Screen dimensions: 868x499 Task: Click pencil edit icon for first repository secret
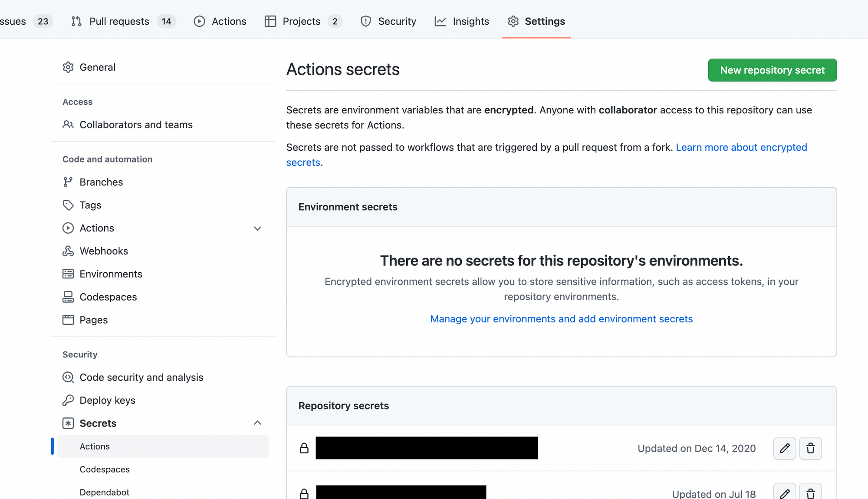(x=784, y=448)
